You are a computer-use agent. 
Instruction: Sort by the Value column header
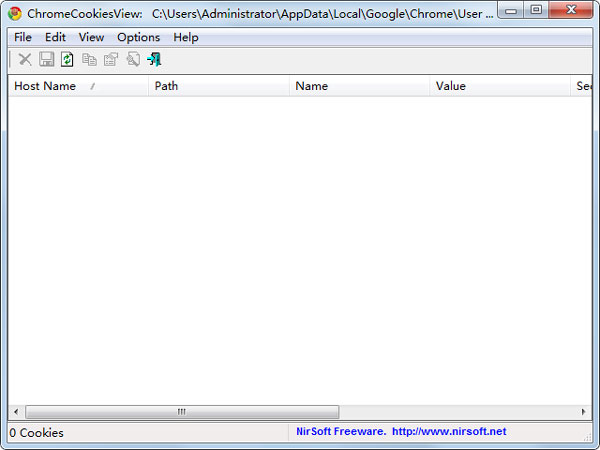pos(500,86)
